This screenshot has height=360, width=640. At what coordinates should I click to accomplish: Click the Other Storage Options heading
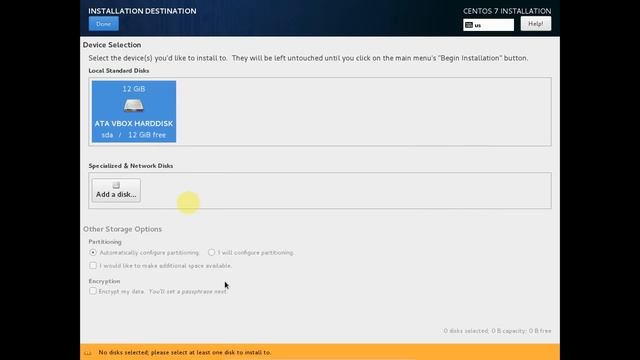coord(122,229)
